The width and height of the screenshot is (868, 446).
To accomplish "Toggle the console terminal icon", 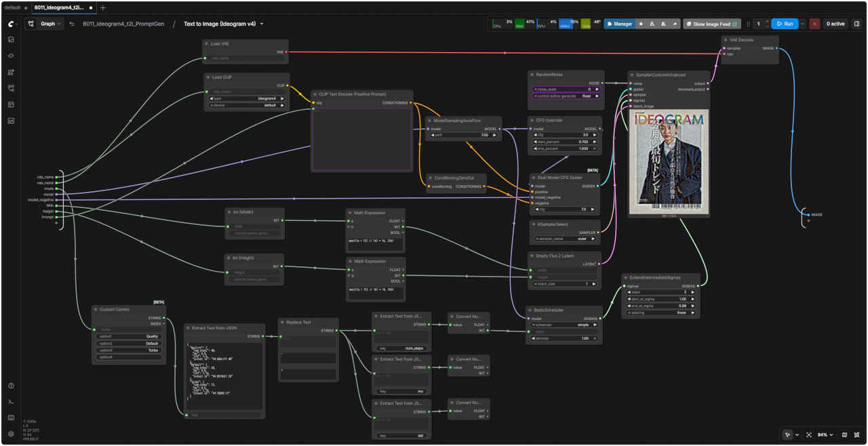I will point(11,402).
